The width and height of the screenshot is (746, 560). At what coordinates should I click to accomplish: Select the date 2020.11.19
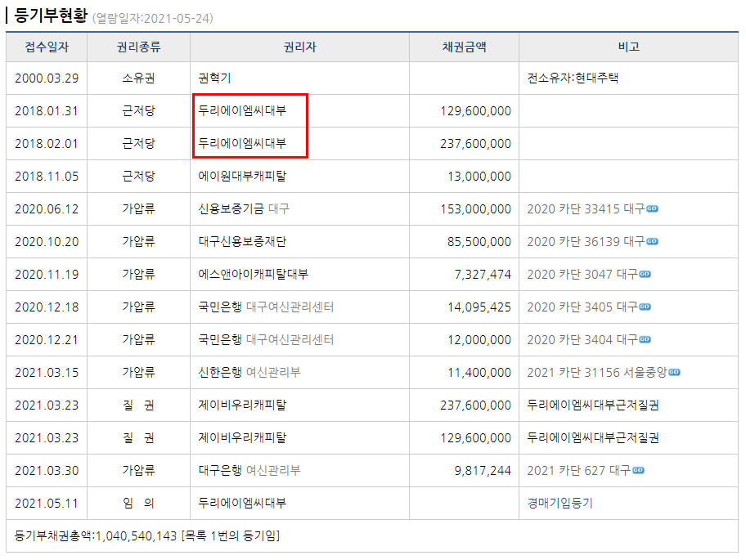pos(47,275)
